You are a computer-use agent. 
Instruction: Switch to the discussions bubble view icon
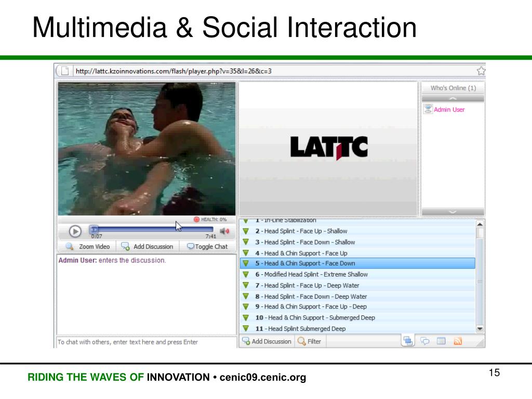tap(425, 341)
